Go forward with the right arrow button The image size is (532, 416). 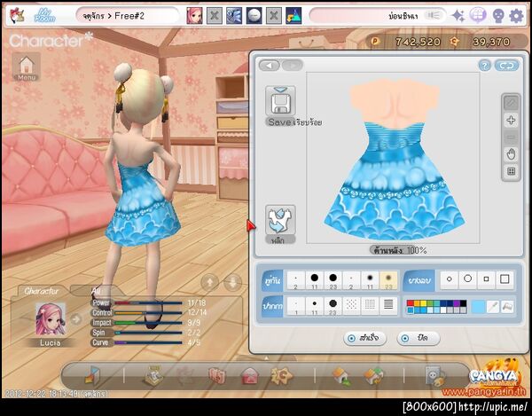[292, 65]
